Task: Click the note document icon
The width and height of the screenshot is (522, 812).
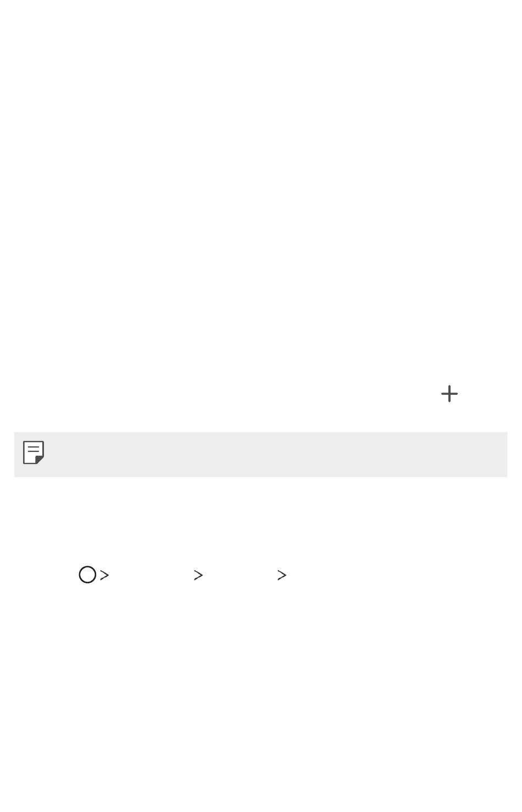Action: point(34,452)
